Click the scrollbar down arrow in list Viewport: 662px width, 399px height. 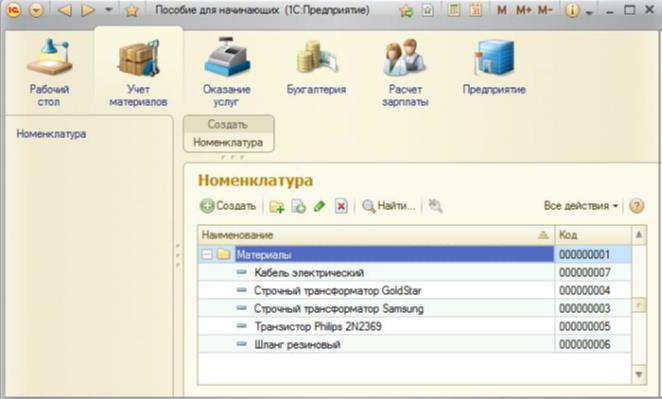[639, 374]
